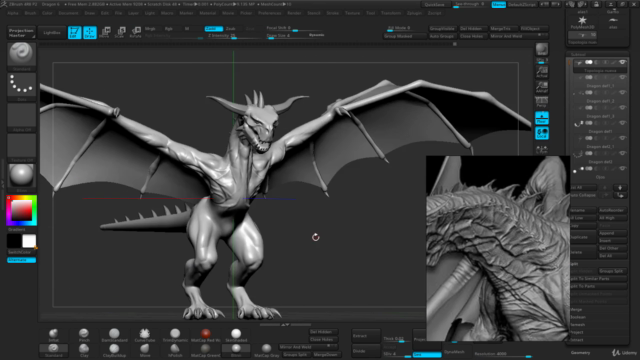
Task: Select the TrimDynamic brush
Action: 175,335
